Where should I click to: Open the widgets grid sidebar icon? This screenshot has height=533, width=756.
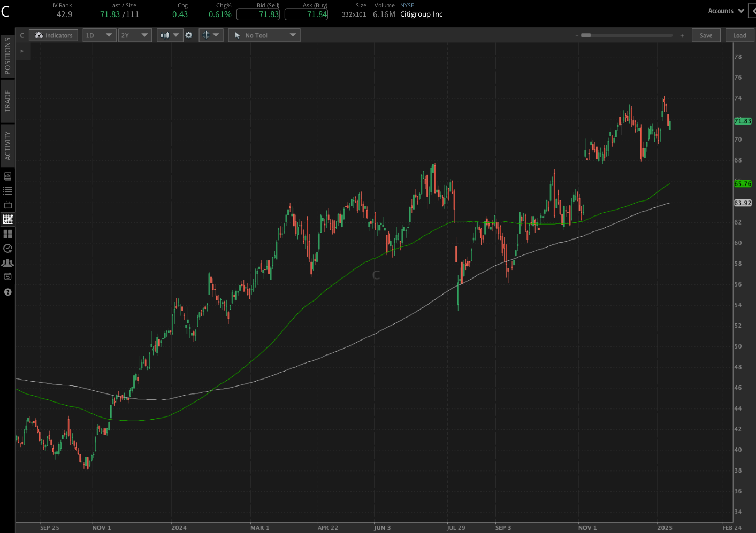7,234
